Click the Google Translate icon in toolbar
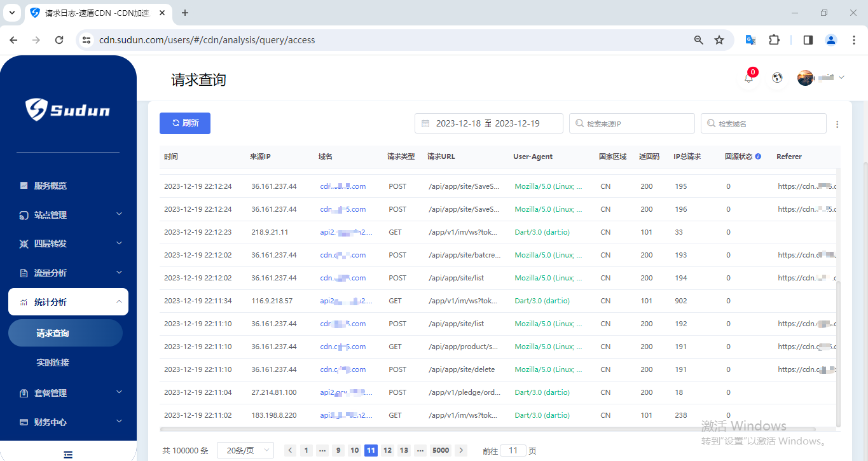Viewport: 868px width, 461px height. [x=750, y=40]
